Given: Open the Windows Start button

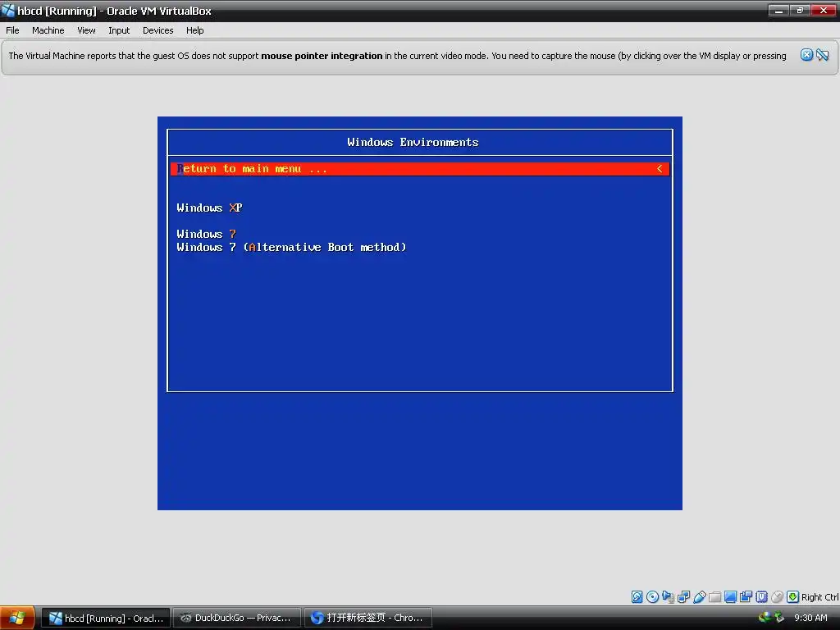Looking at the screenshot, I should click(18, 619).
